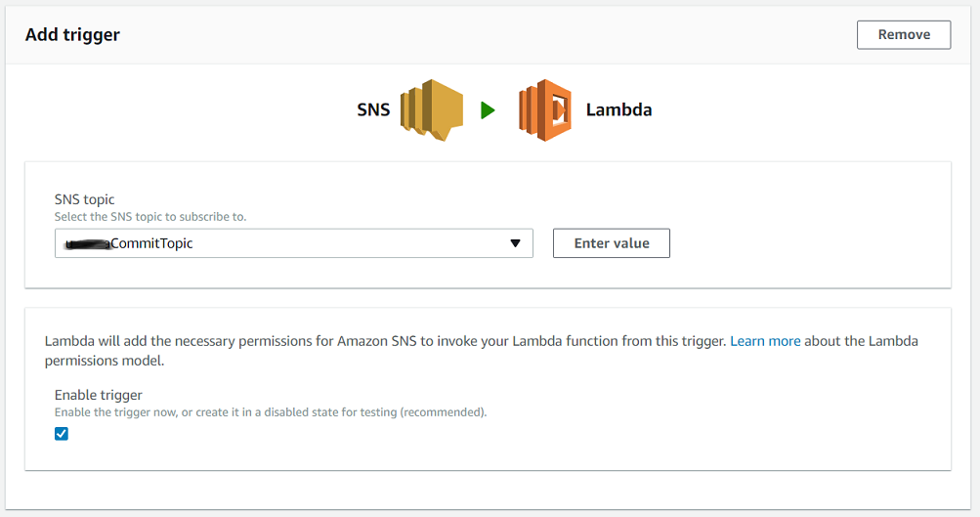Click the SNS text label beside the icon
This screenshot has height=517, width=980.
click(x=373, y=110)
